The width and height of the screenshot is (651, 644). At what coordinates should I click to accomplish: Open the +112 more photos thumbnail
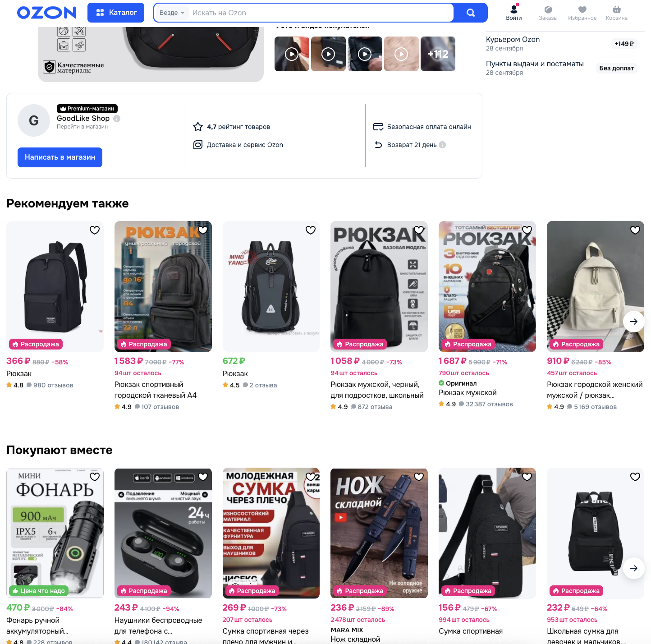click(438, 54)
